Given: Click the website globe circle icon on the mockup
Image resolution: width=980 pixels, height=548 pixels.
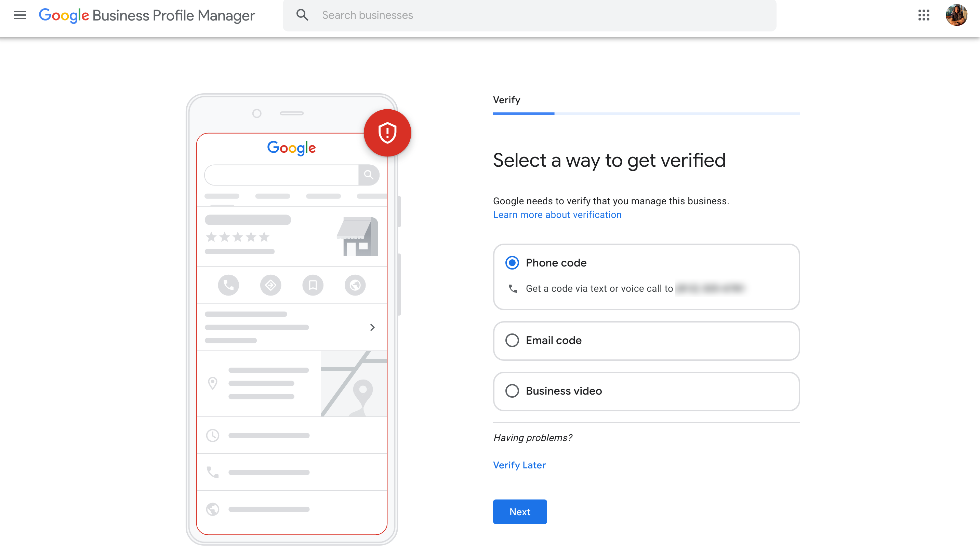Looking at the screenshot, I should coord(355,285).
